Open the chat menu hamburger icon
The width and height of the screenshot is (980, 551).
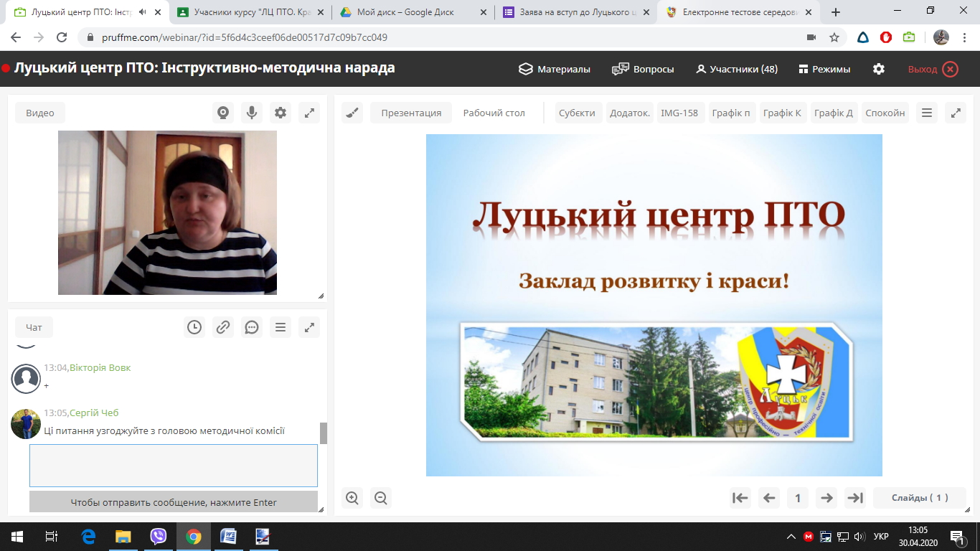coord(281,327)
